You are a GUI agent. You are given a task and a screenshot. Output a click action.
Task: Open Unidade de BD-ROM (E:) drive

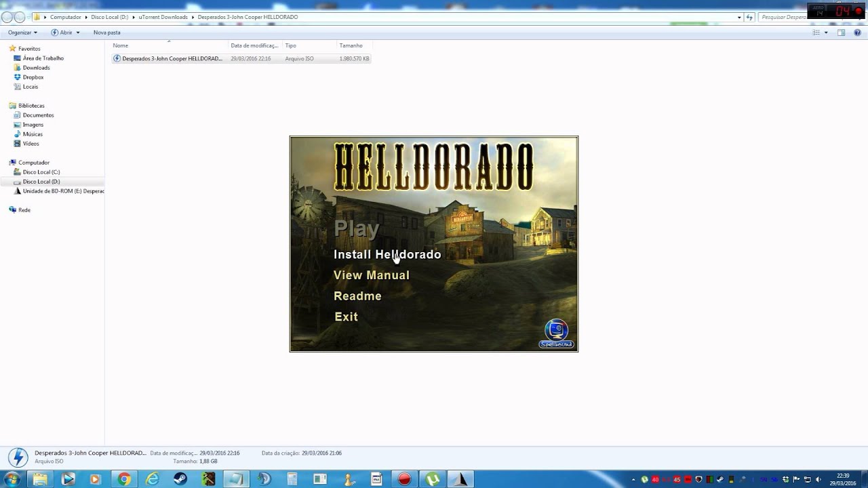pos(63,191)
